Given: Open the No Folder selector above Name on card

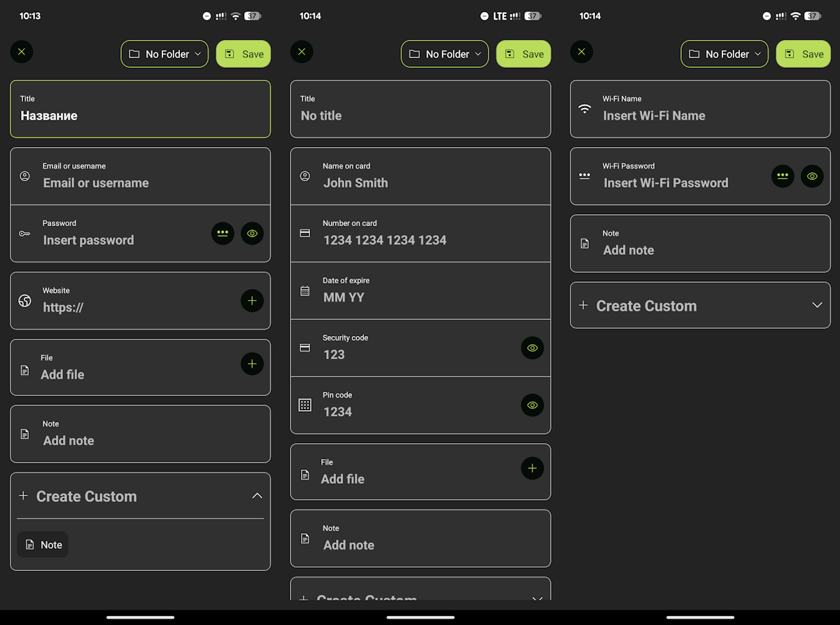Looking at the screenshot, I should (x=444, y=54).
